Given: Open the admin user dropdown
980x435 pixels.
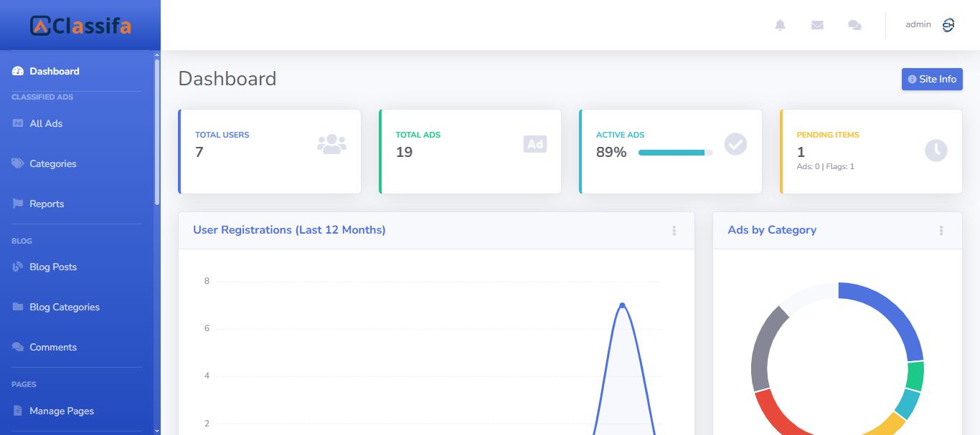Looking at the screenshot, I should click(918, 25).
